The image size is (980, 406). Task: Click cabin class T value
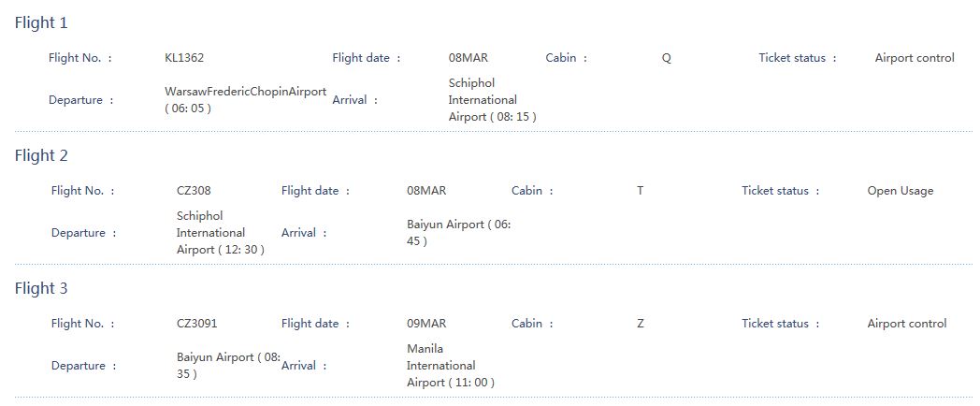[x=640, y=191]
